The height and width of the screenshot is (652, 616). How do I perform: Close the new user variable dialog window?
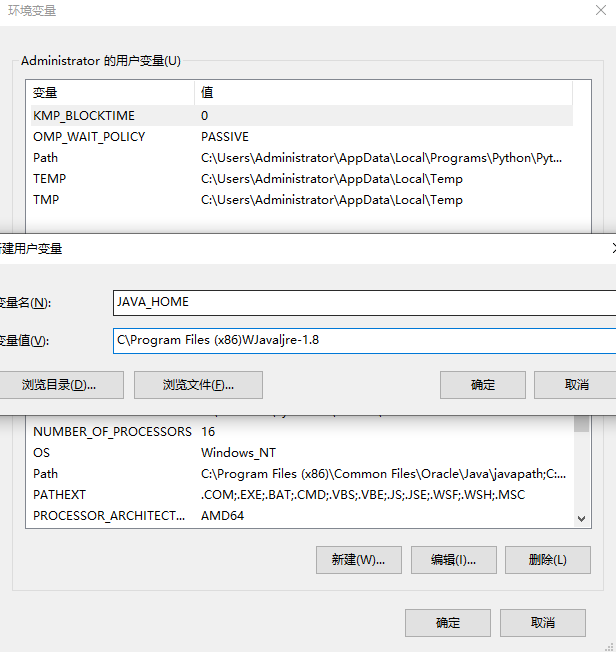tap(612, 247)
